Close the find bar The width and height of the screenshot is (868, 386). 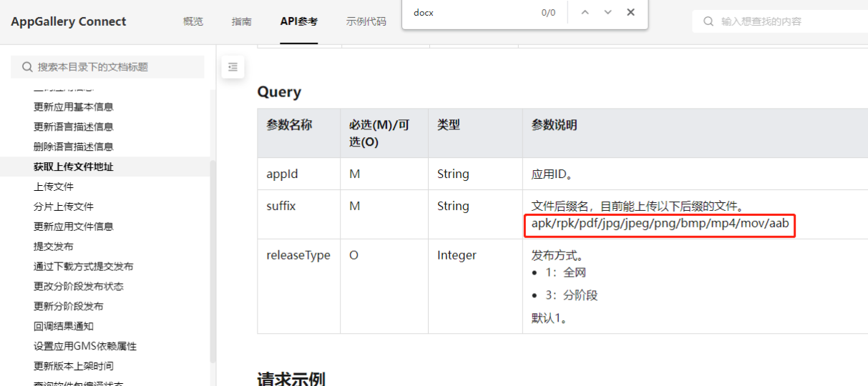click(x=630, y=12)
